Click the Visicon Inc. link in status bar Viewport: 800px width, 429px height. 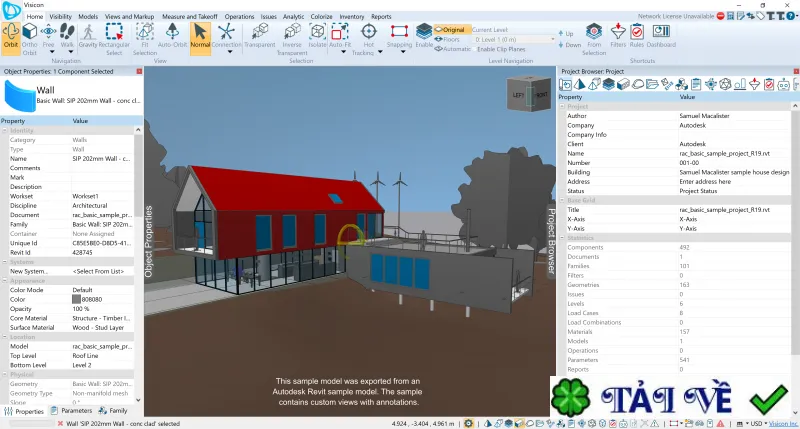pos(783,423)
